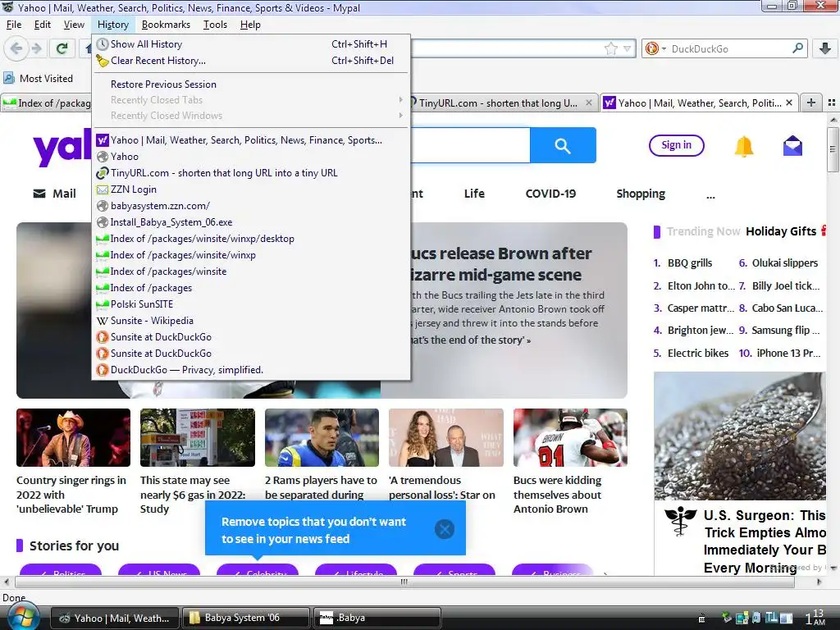Open the Downloads arrow button

coord(825,48)
